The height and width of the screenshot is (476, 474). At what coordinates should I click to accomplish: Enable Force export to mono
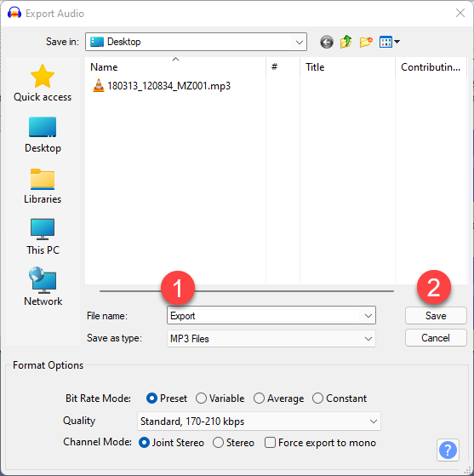(320, 443)
